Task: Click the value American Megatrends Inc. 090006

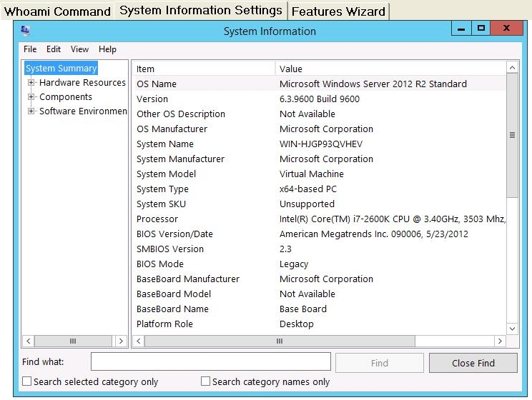Action: tap(351, 234)
